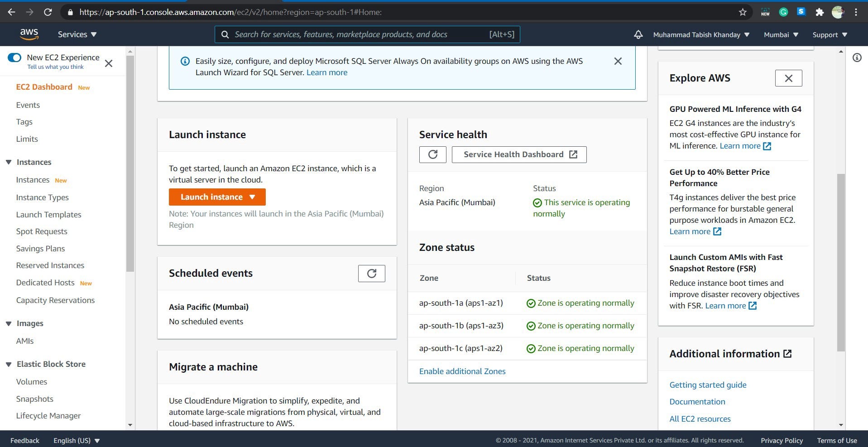
Task: Open Capacity Reservations in the sidebar
Action: point(55,300)
